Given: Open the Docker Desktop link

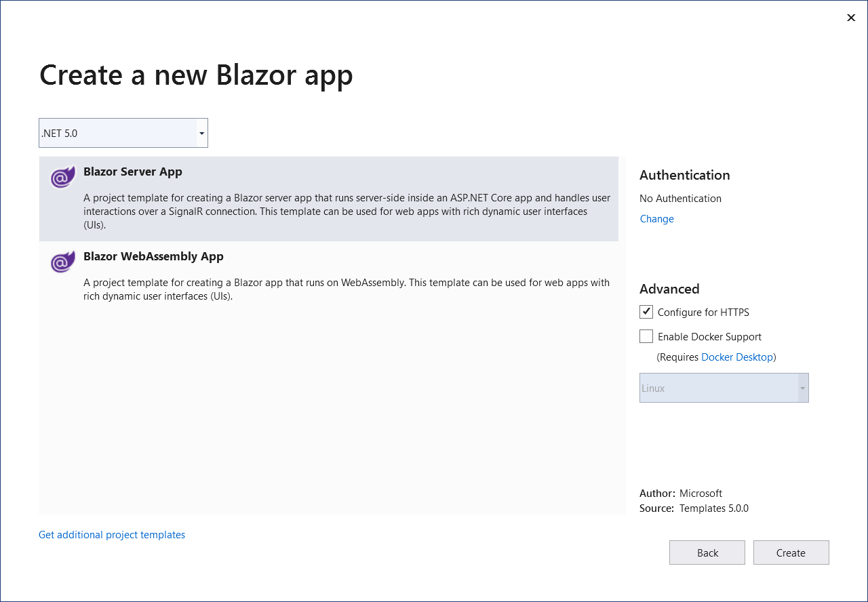Looking at the screenshot, I should tap(736, 357).
